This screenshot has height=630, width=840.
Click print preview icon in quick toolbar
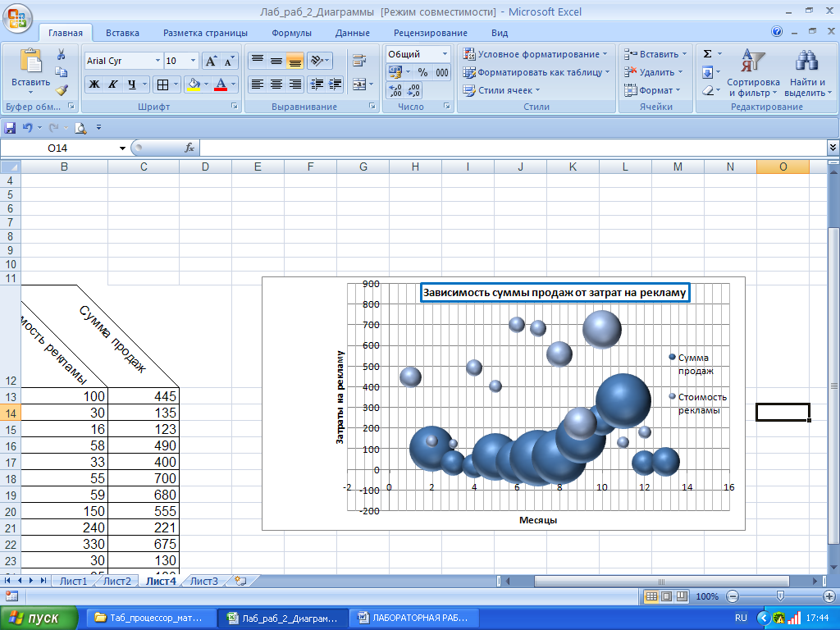click(80, 127)
